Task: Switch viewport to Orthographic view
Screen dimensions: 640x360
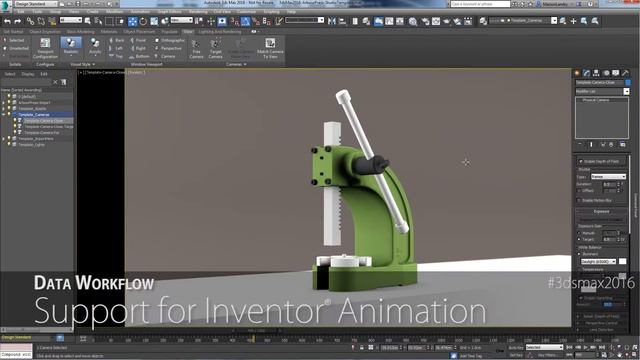Action: pos(170,40)
